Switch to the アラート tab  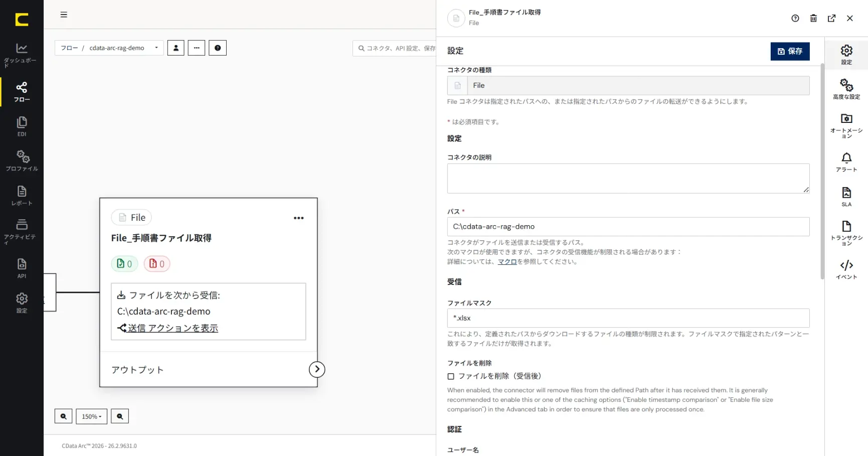[x=846, y=162]
